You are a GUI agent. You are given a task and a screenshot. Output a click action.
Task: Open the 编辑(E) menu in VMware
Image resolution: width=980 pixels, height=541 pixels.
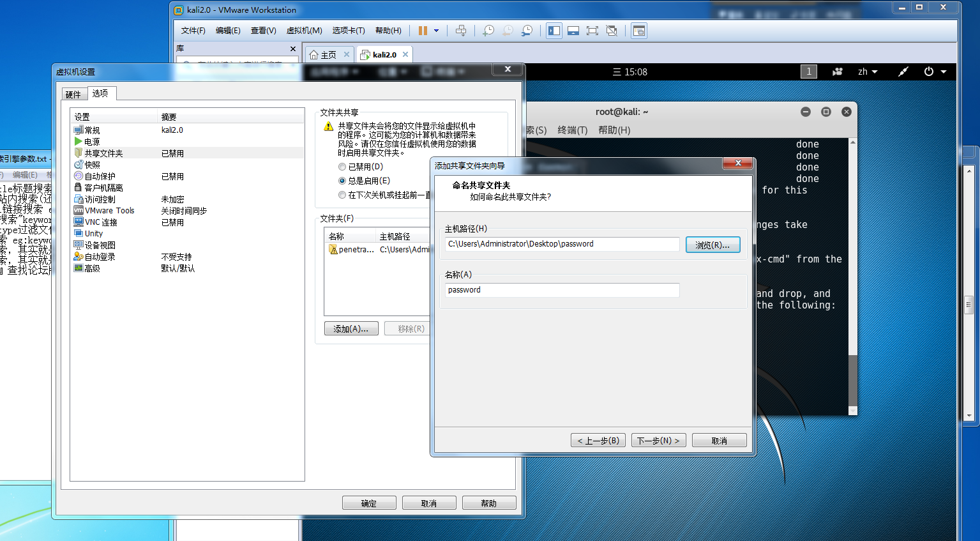228,31
